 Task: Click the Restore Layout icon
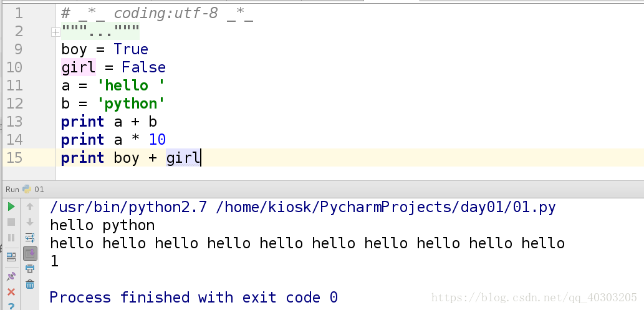pyautogui.click(x=11, y=256)
